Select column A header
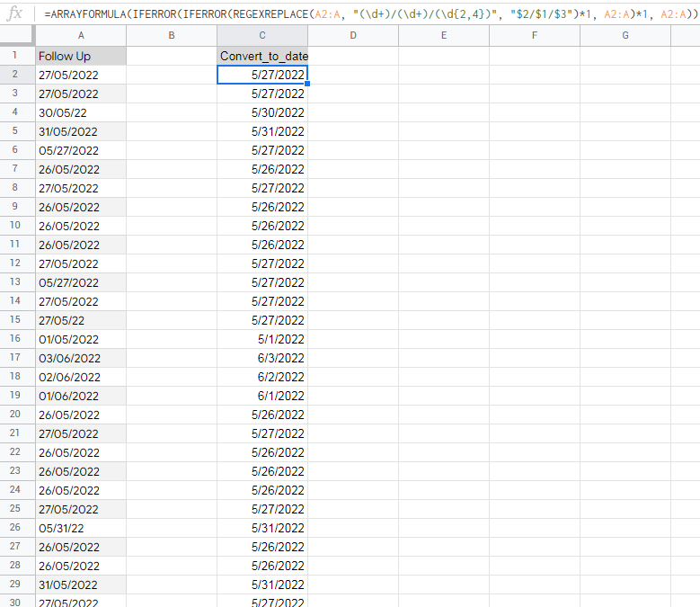 [81, 35]
